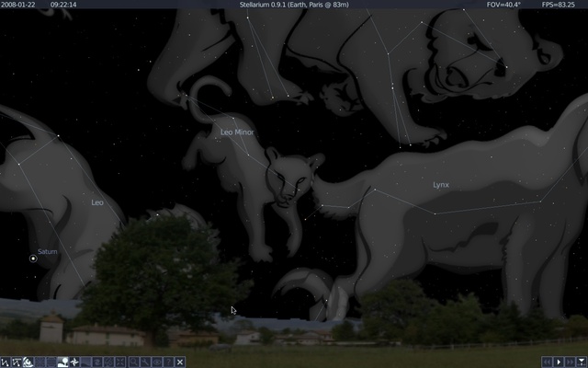Image resolution: width=588 pixels, height=368 pixels.
Task: Click the Stellarium 0.9.1 title text
Action: (294, 5)
